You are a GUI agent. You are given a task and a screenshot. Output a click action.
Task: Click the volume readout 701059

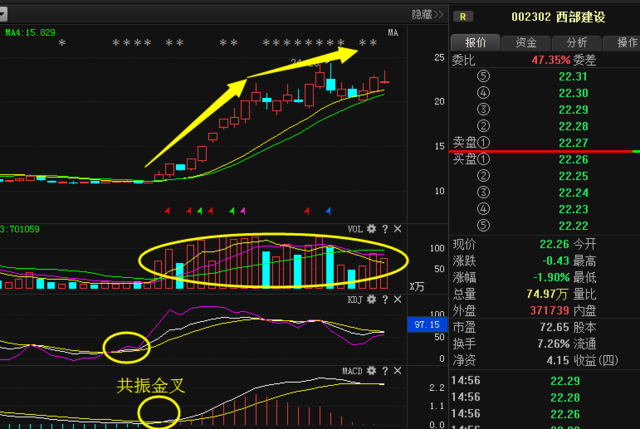pos(22,229)
